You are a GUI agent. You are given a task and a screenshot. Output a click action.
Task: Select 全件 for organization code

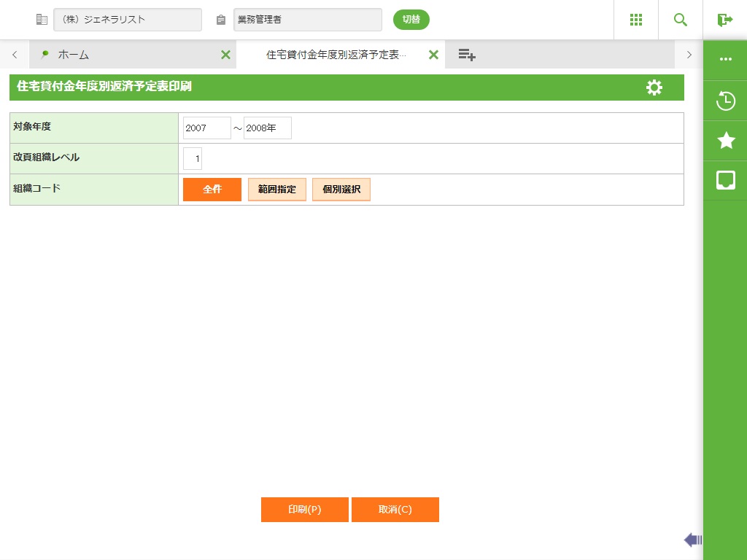[x=212, y=190]
